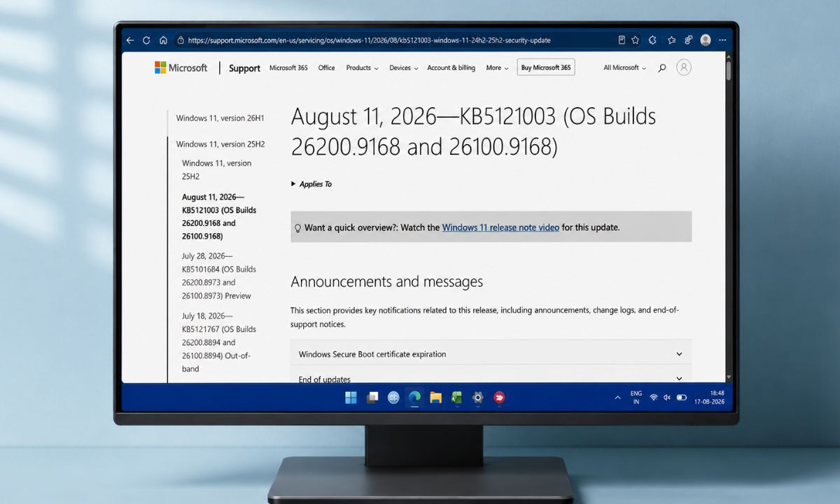Reload the page with the refresh icon
Screen dimensions: 840x504
(x=146, y=41)
